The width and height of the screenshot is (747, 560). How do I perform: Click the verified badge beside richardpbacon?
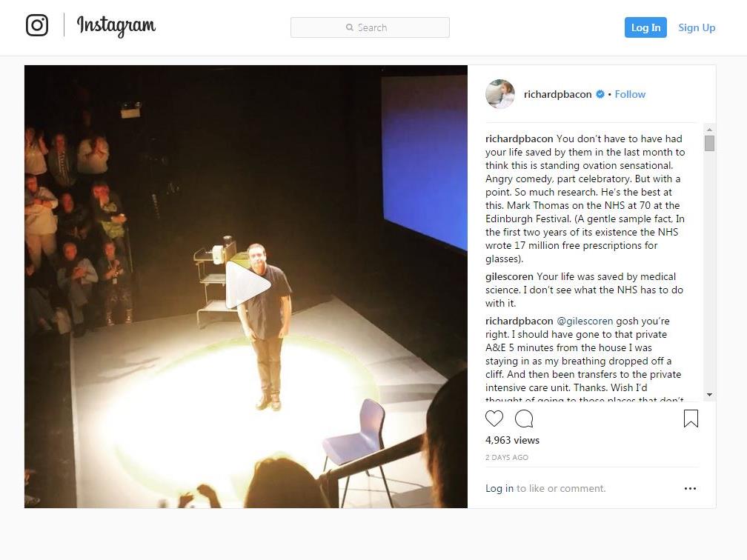(x=600, y=94)
